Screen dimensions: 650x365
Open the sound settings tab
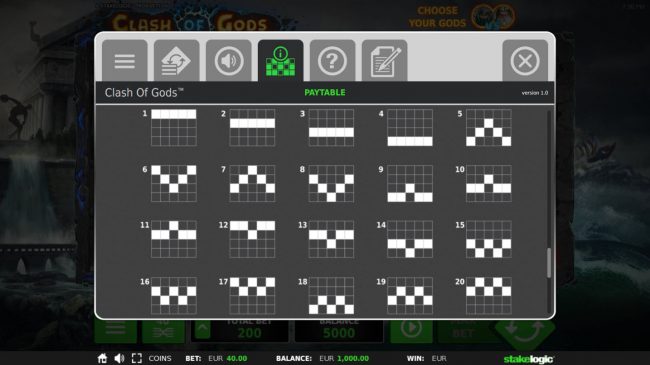point(228,61)
